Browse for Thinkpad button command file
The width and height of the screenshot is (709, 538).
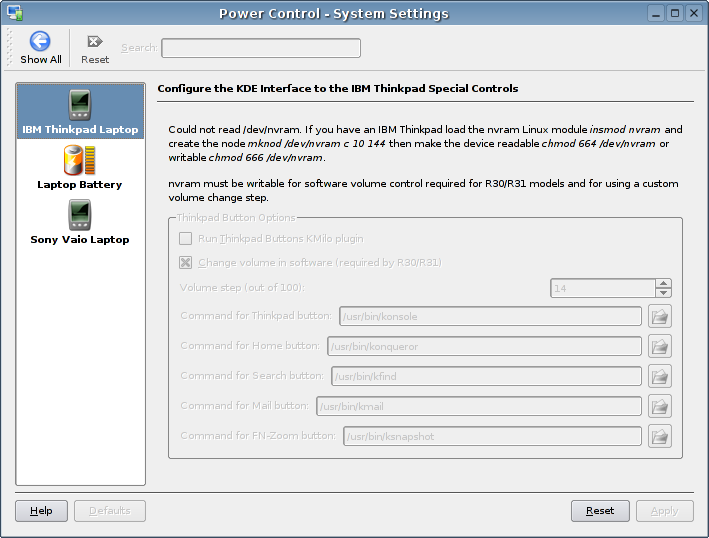point(659,317)
